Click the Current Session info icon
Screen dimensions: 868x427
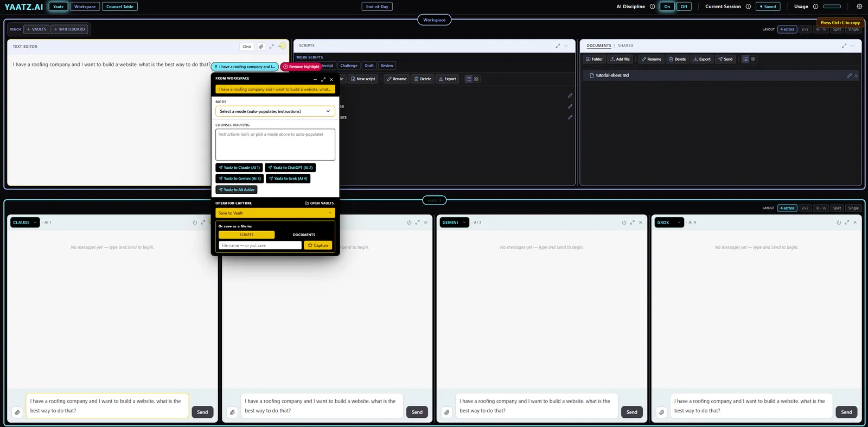click(748, 7)
